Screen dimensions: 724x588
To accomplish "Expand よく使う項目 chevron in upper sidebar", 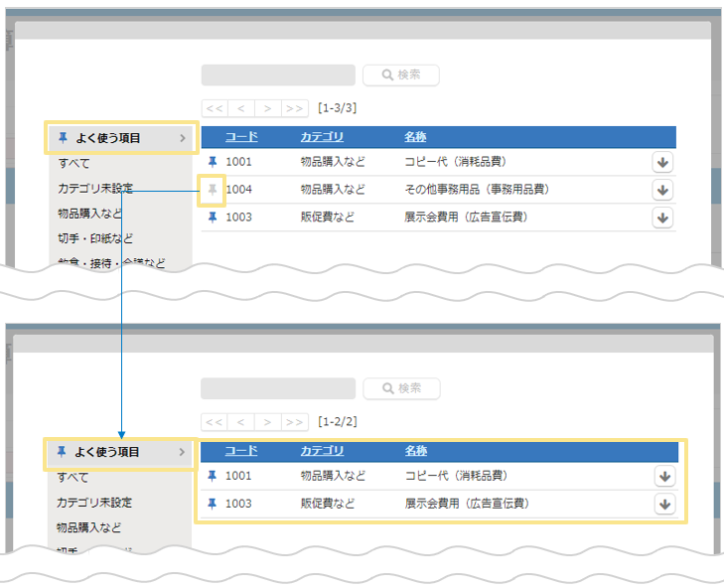I will (x=183, y=138).
